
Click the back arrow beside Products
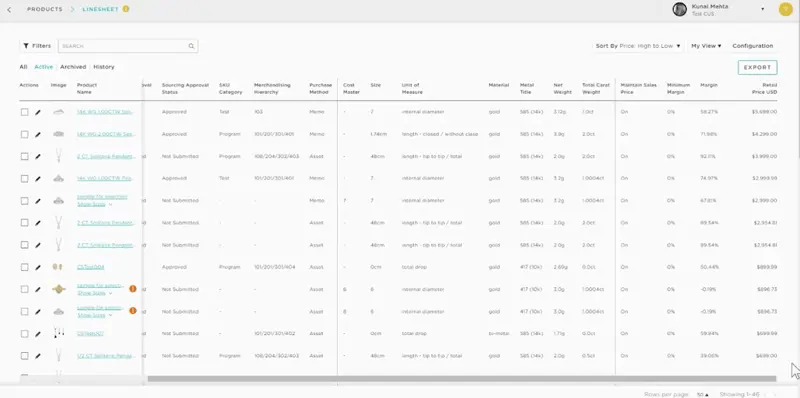click(x=9, y=10)
